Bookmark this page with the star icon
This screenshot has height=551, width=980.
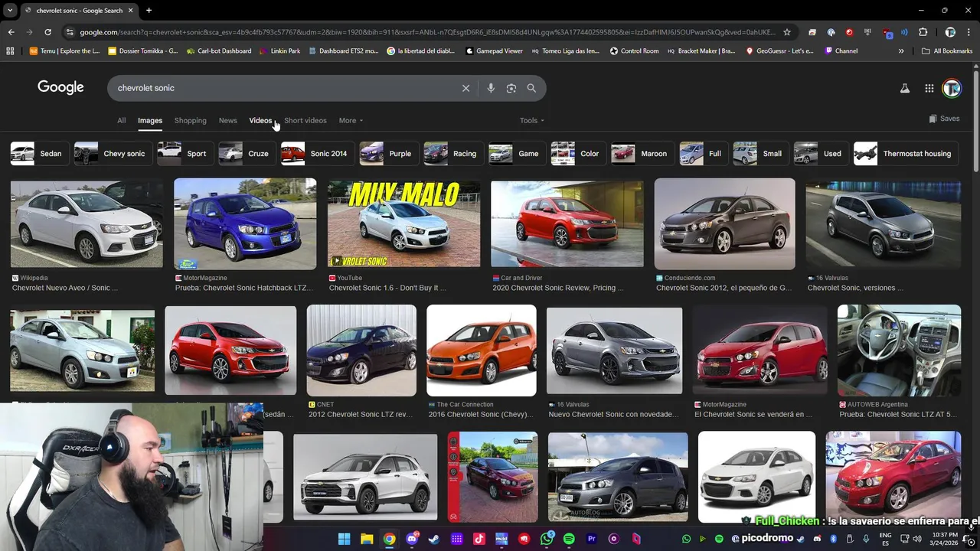coord(786,32)
